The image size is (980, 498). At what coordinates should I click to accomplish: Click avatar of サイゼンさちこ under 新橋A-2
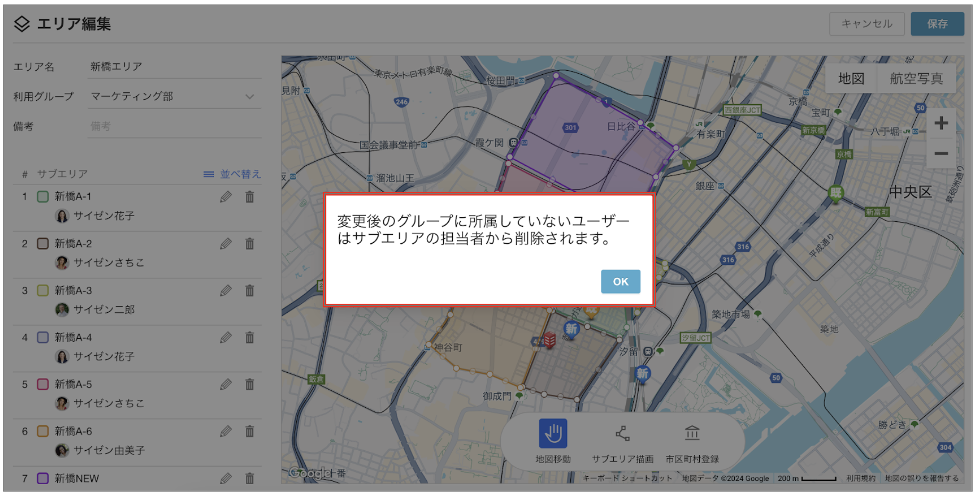pyautogui.click(x=62, y=263)
